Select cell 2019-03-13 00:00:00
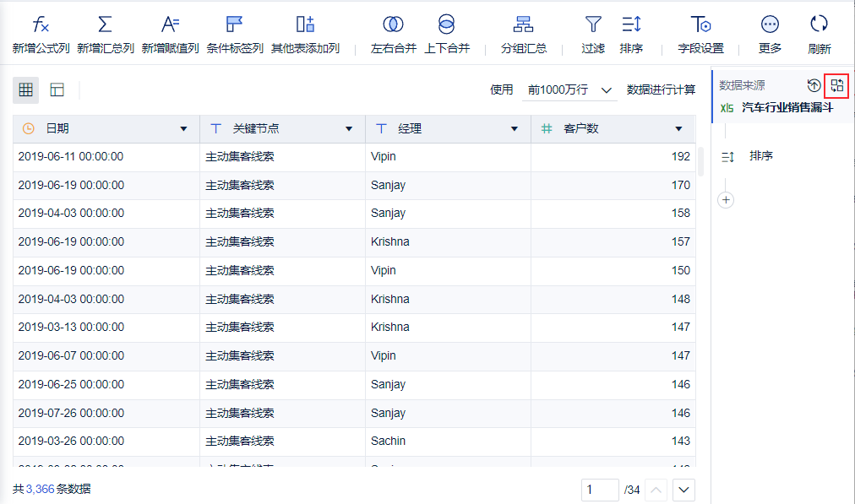 pos(106,328)
